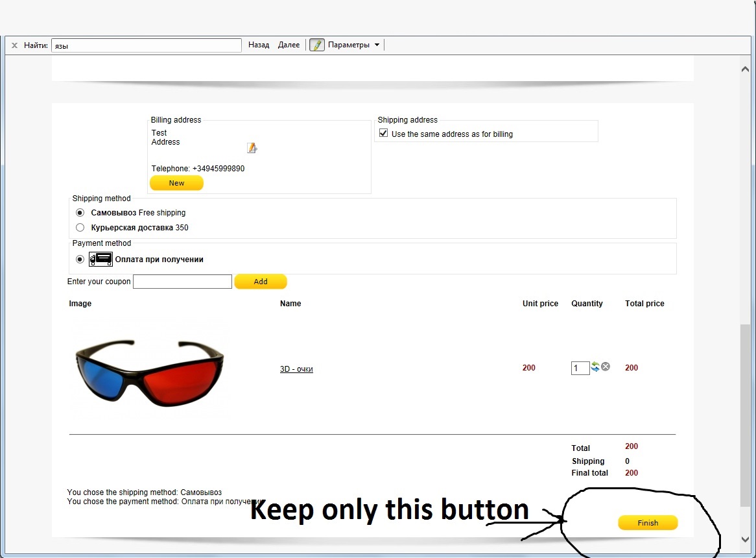This screenshot has height=558, width=756.
Task: Click the scrollbar down arrow
Action: pyautogui.click(x=745, y=540)
